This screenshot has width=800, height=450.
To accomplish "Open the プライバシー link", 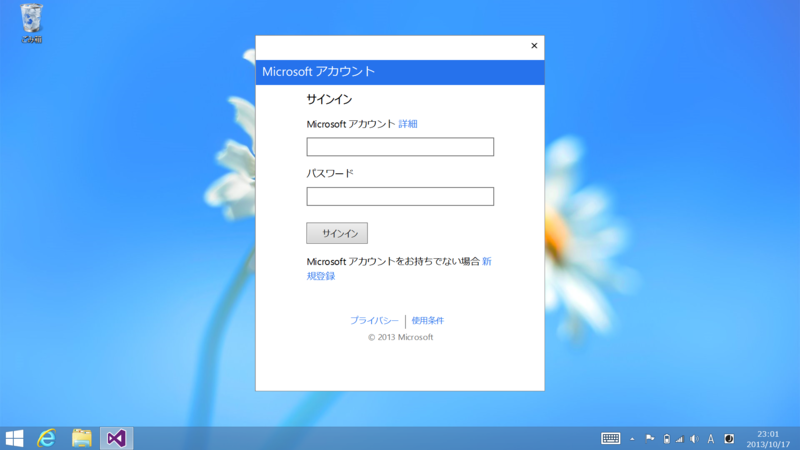I will point(374,320).
